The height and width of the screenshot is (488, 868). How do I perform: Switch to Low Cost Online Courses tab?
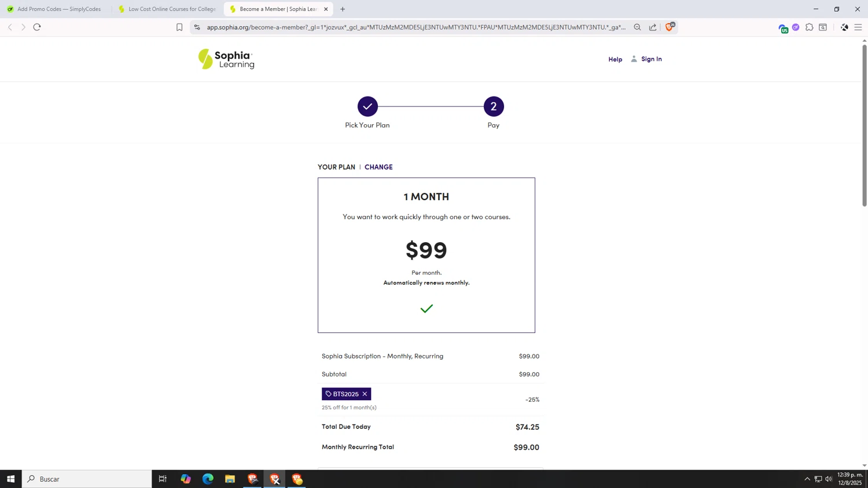tap(168, 9)
